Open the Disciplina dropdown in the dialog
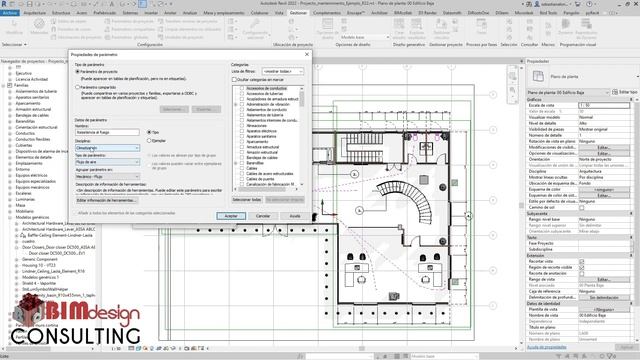 107,148
